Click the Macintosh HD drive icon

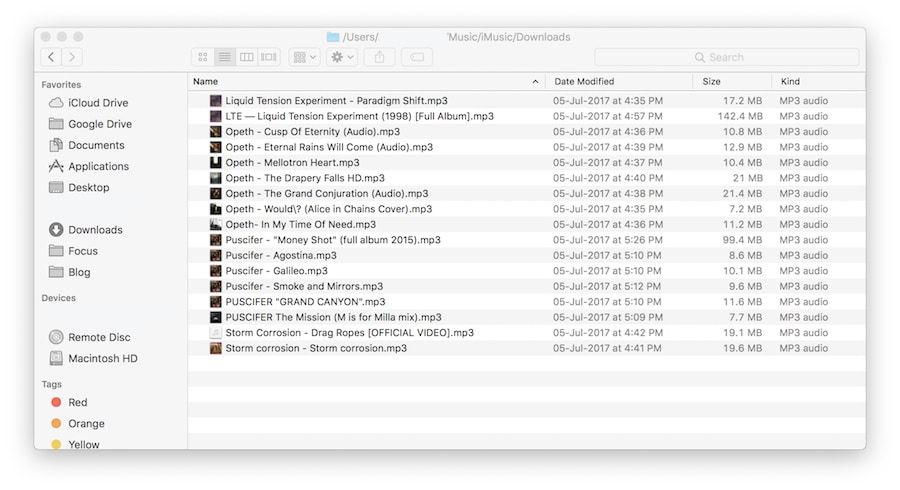(56, 359)
